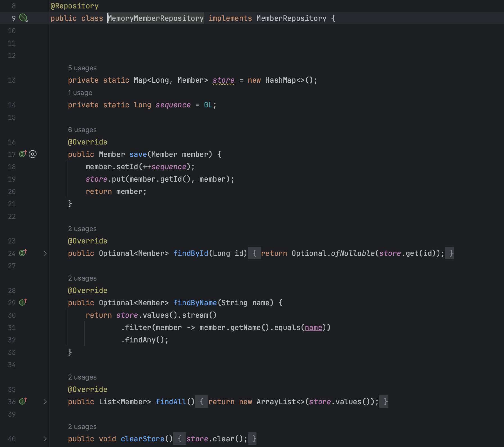This screenshot has height=447, width=504.
Task: Click the findById method name
Action: coord(191,254)
